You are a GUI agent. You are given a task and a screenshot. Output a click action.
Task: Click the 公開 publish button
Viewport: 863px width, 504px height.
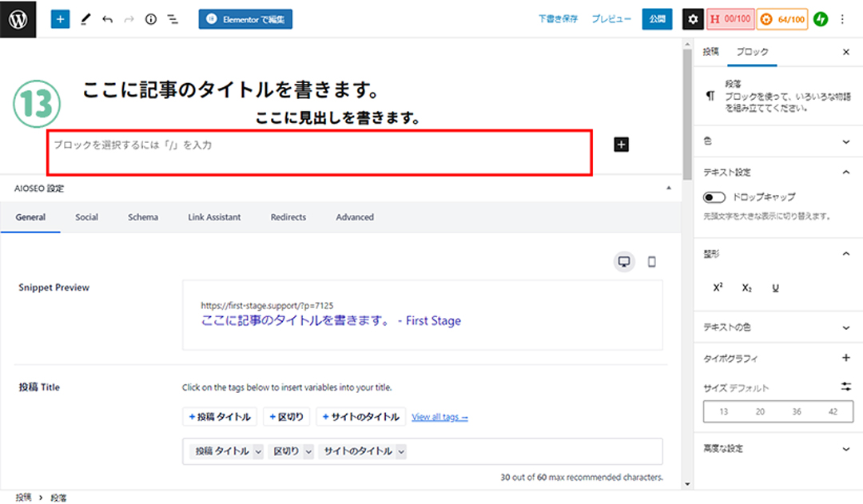tap(657, 19)
